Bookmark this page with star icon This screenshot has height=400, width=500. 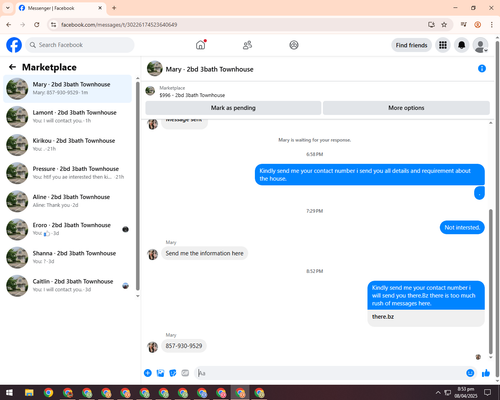pyautogui.click(x=444, y=24)
